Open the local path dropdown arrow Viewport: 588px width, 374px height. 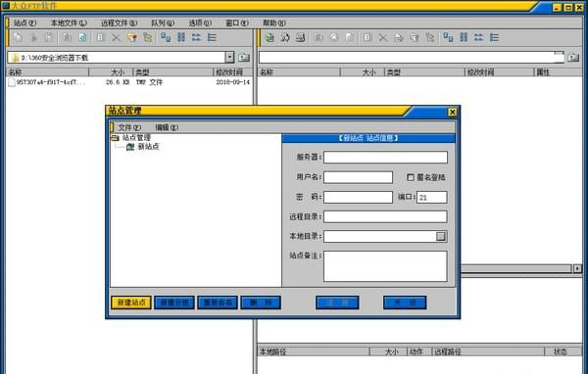click(x=229, y=58)
